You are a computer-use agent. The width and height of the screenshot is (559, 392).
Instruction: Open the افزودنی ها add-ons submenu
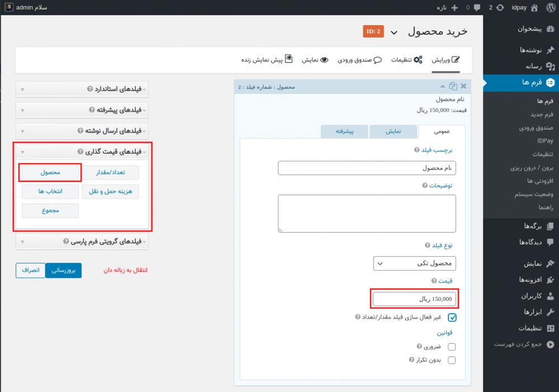540,181
